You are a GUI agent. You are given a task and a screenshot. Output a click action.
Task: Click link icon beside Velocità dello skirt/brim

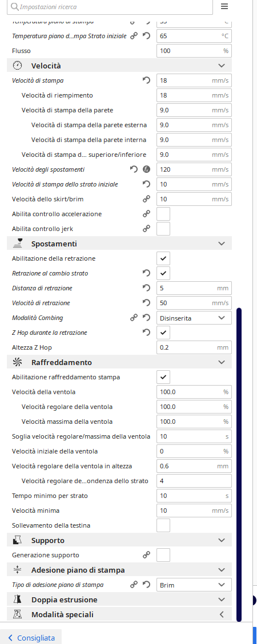tap(146, 199)
